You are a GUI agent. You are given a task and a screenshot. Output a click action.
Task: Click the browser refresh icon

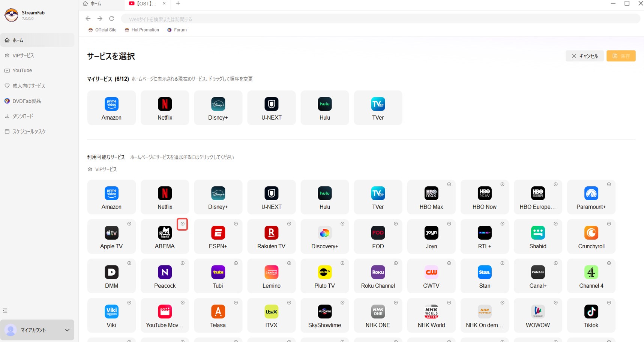pyautogui.click(x=112, y=18)
